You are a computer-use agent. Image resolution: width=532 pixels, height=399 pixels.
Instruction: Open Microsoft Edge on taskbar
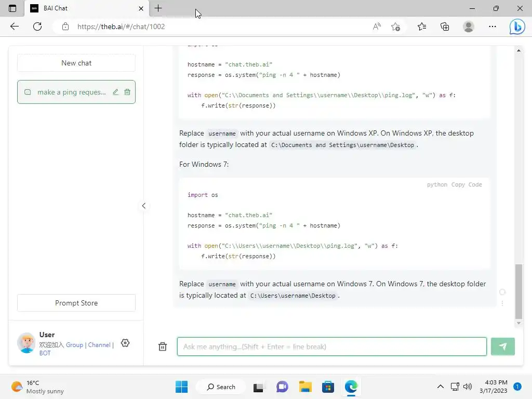(x=351, y=387)
